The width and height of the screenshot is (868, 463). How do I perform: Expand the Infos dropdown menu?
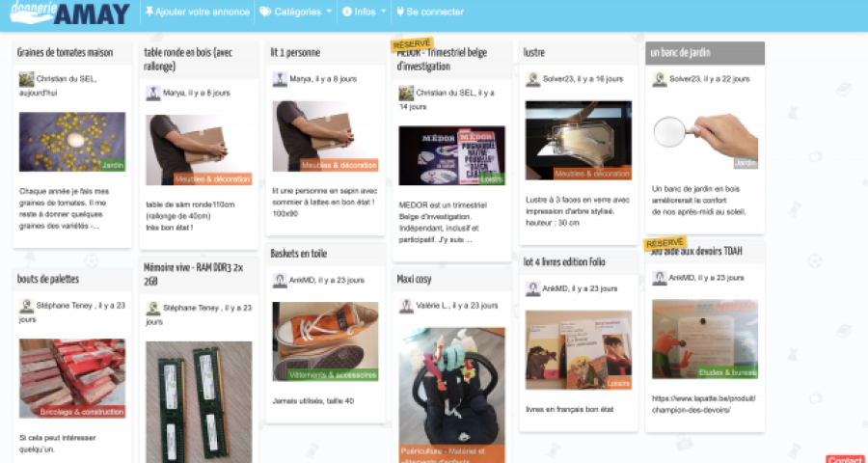point(365,12)
